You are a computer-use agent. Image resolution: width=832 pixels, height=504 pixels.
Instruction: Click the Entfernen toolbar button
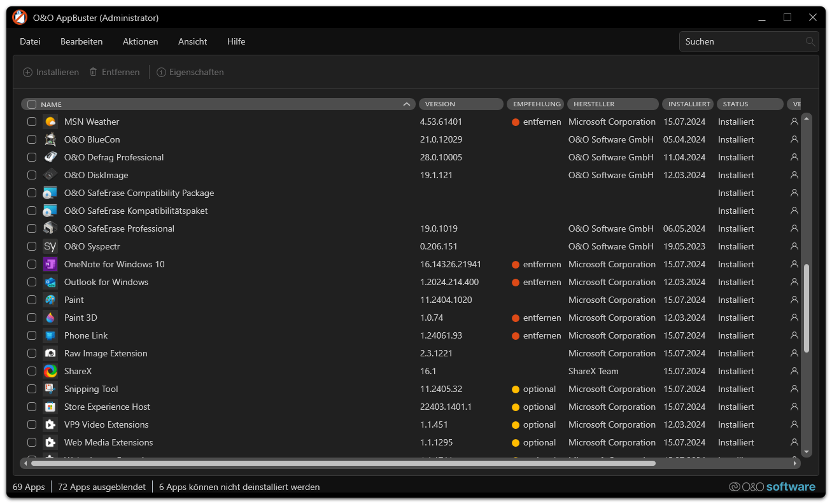(115, 72)
